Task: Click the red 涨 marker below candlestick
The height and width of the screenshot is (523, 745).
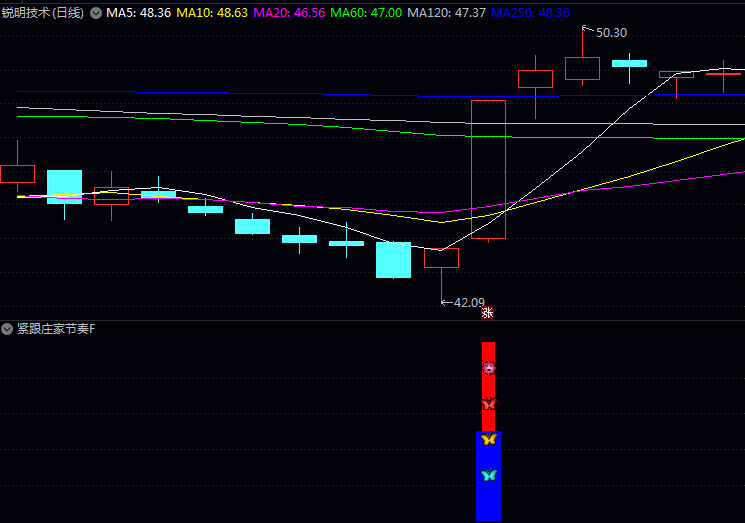Action: tap(487, 313)
